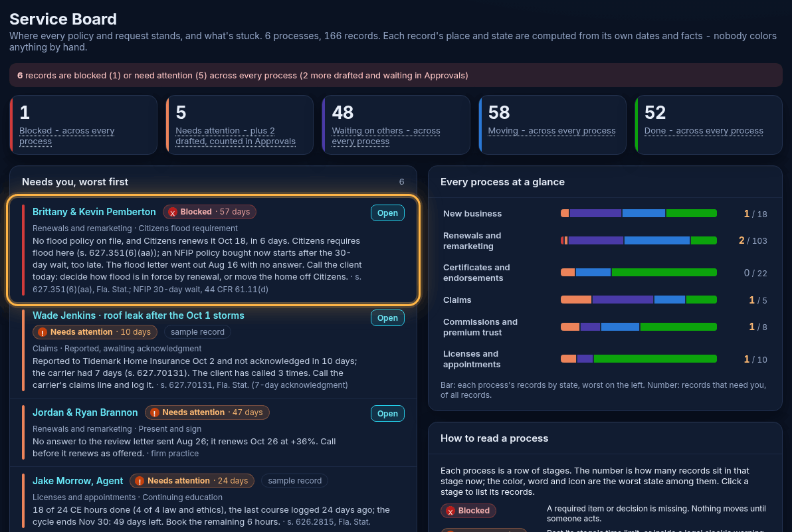Click the exclamation icon in Wade Jenkins' badge

(x=43, y=332)
